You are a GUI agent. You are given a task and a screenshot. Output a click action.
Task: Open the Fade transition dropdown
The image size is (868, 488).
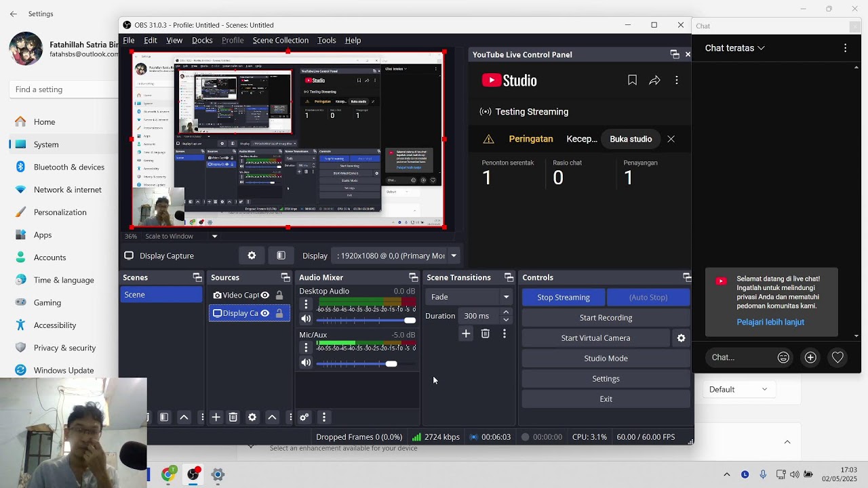470,297
